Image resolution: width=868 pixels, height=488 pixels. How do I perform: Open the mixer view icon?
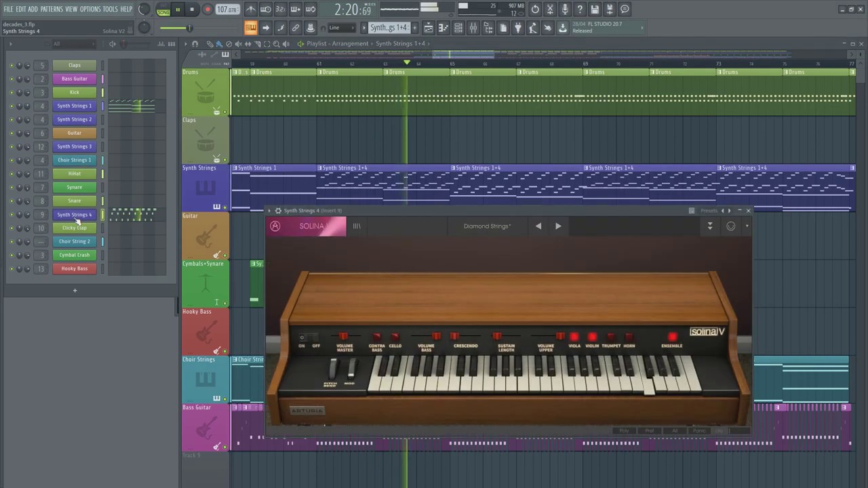pos(473,28)
